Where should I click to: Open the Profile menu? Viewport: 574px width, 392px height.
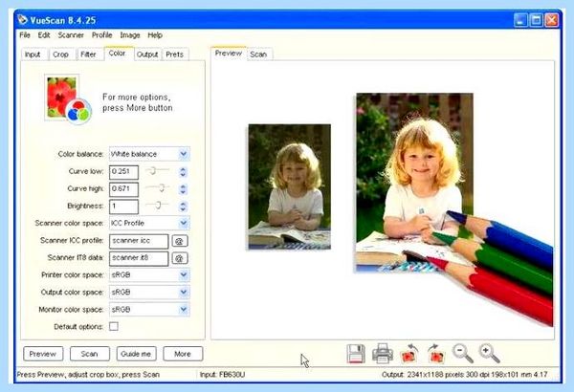101,35
